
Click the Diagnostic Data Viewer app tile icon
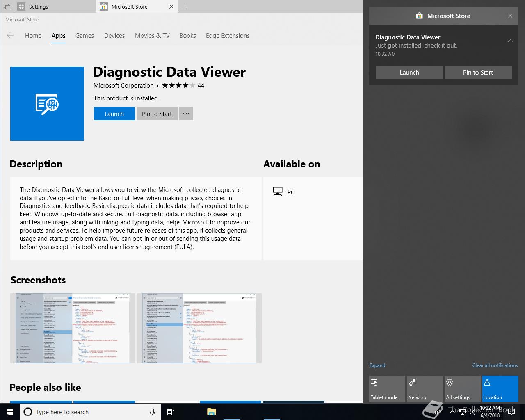47,104
